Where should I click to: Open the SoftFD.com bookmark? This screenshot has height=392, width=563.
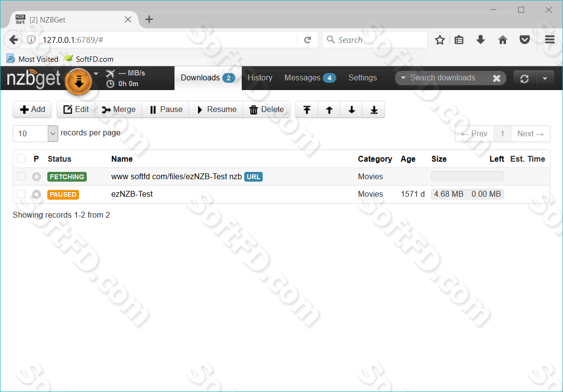pyautogui.click(x=89, y=59)
